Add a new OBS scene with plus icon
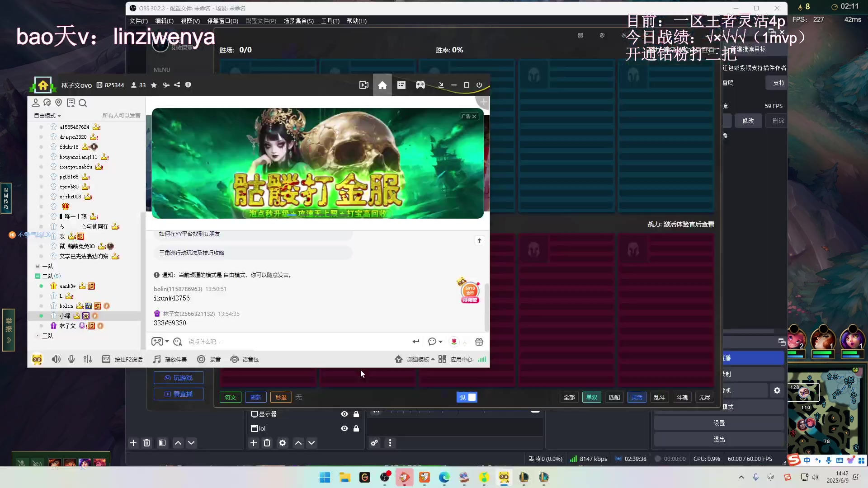Image resolution: width=868 pixels, height=488 pixels. (133, 443)
